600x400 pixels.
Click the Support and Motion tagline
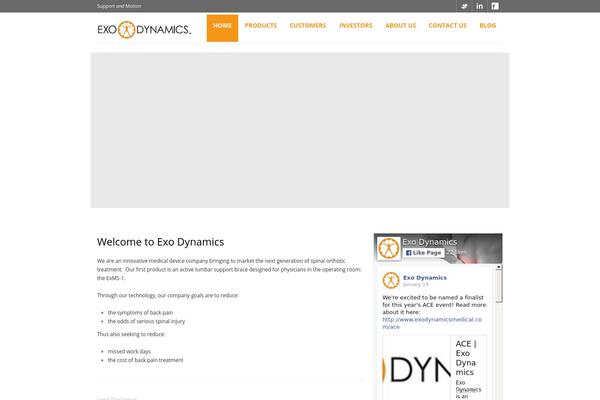[119, 6]
